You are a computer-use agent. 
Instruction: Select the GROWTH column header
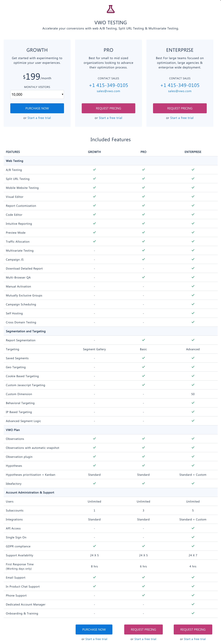94,152
